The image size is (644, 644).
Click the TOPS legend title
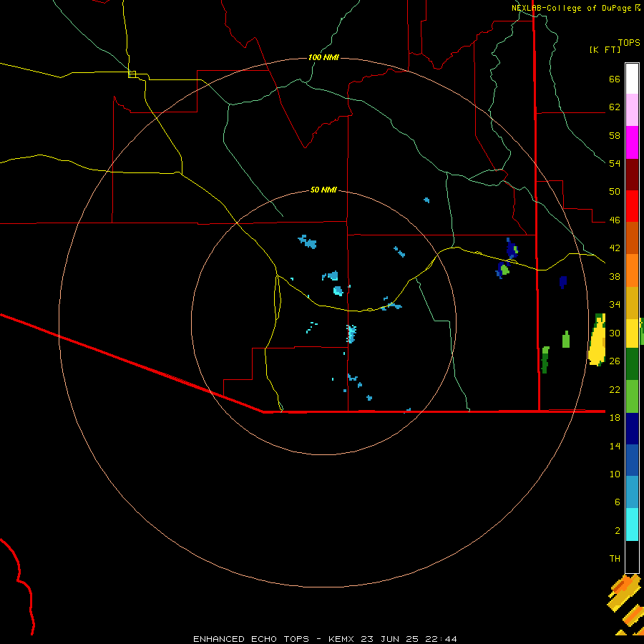click(629, 42)
